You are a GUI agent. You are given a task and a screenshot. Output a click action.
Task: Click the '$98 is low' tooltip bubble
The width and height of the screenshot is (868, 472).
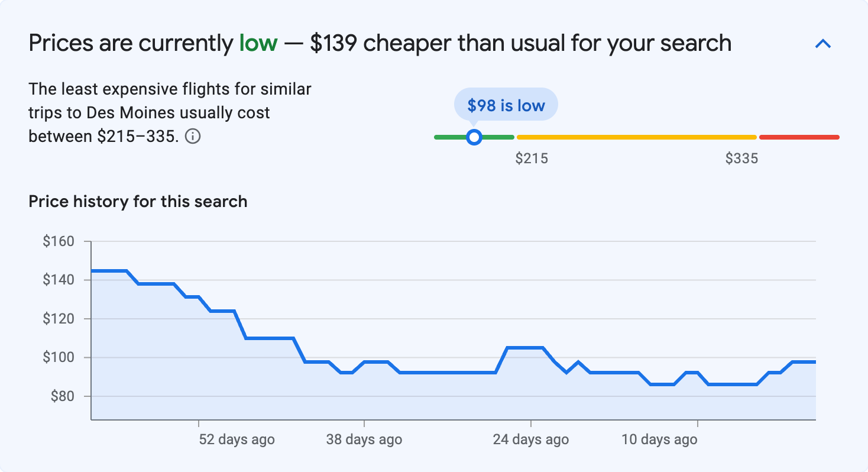(506, 104)
